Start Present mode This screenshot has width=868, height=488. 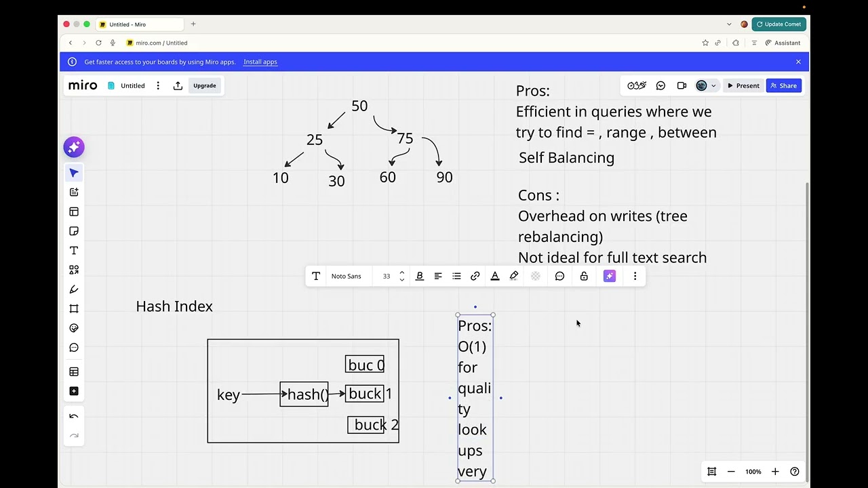(x=743, y=85)
